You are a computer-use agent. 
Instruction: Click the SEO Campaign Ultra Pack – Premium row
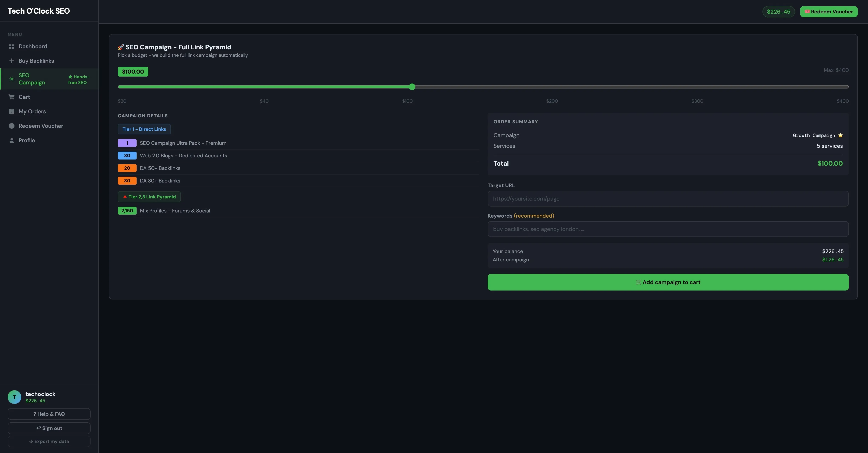click(x=298, y=143)
